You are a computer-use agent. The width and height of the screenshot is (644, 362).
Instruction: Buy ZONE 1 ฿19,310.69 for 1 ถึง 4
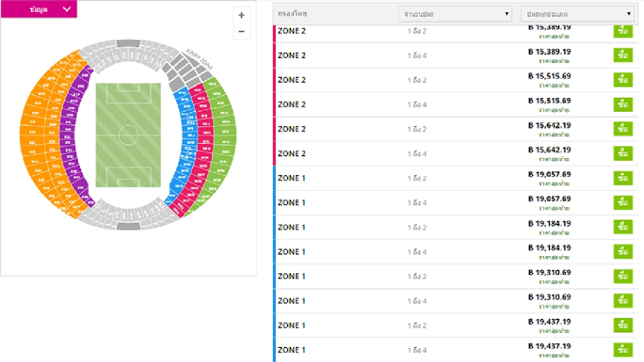coord(623,301)
